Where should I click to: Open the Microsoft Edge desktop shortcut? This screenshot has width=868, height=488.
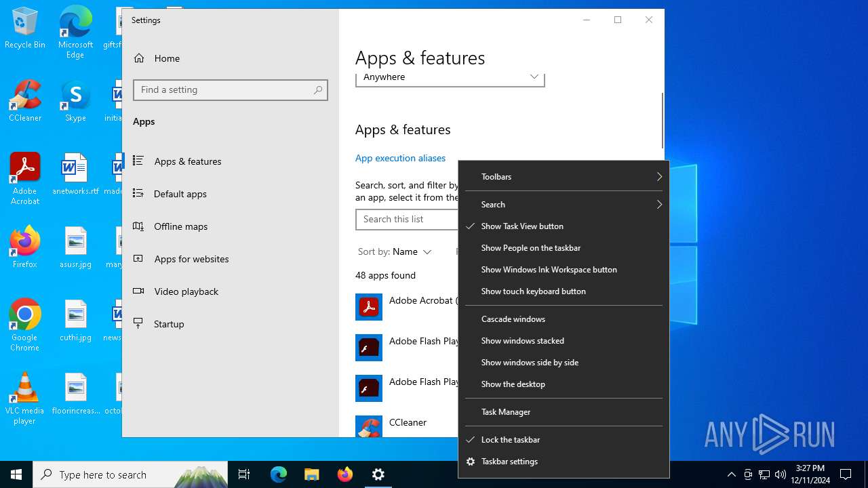(x=75, y=33)
